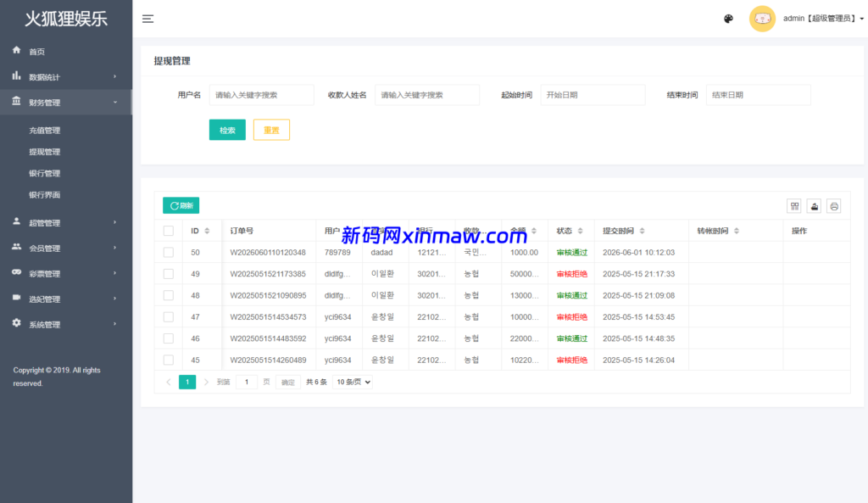Screen dimensions: 868x503
Task: Click the 重置 reset button
Action: 271,130
